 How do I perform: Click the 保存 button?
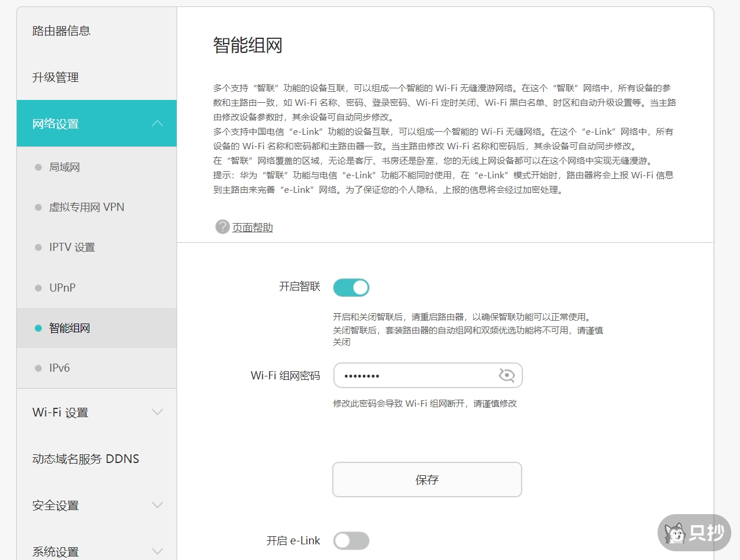coord(427,480)
